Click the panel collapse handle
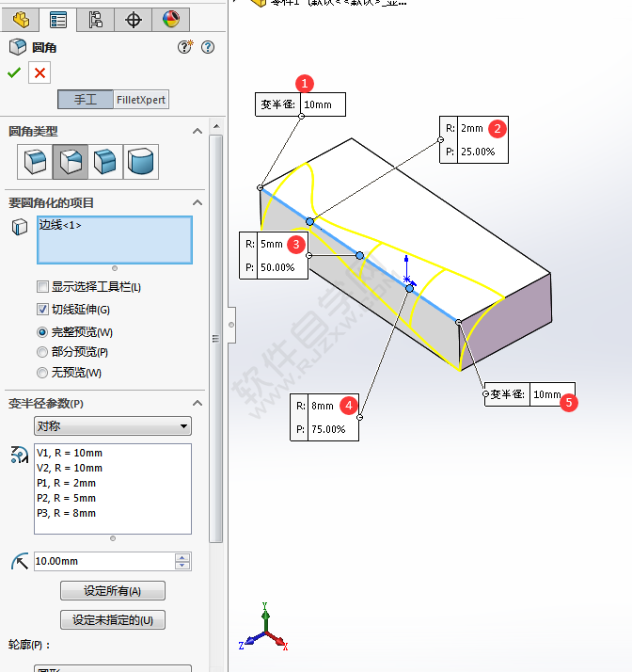 coord(231,325)
